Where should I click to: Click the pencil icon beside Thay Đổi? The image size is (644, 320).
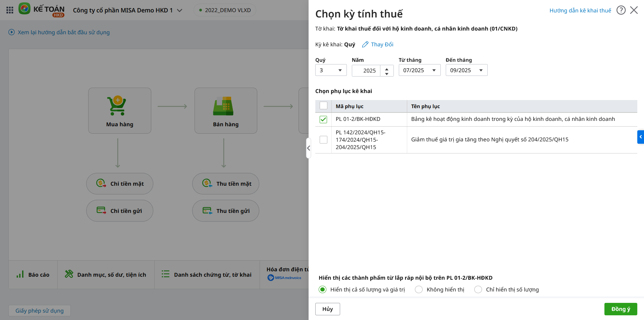[365, 44]
